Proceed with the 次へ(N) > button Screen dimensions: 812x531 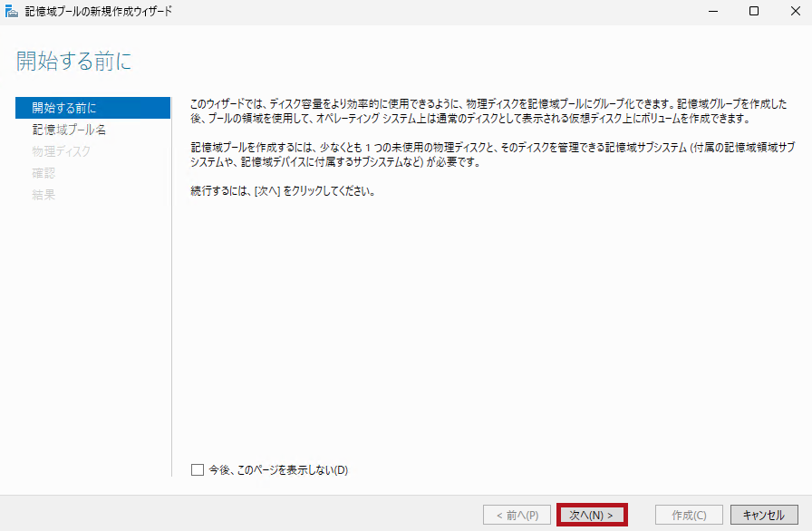click(x=592, y=515)
